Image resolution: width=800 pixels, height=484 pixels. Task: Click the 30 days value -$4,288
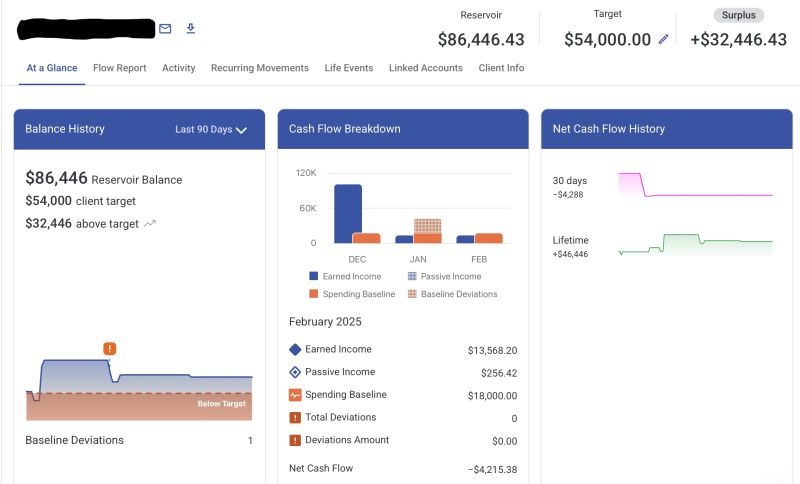click(x=568, y=194)
